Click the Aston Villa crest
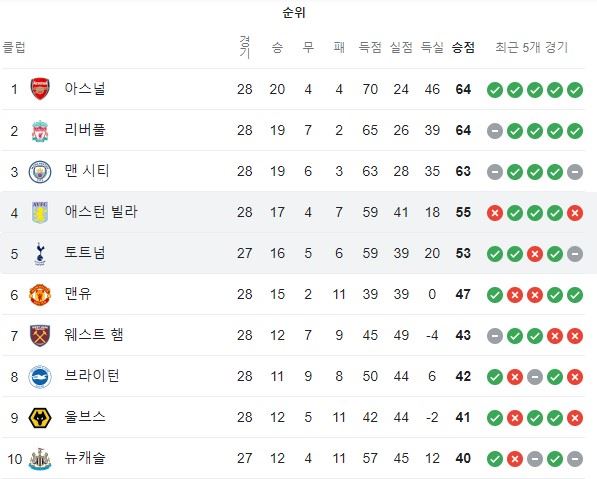 point(40,212)
